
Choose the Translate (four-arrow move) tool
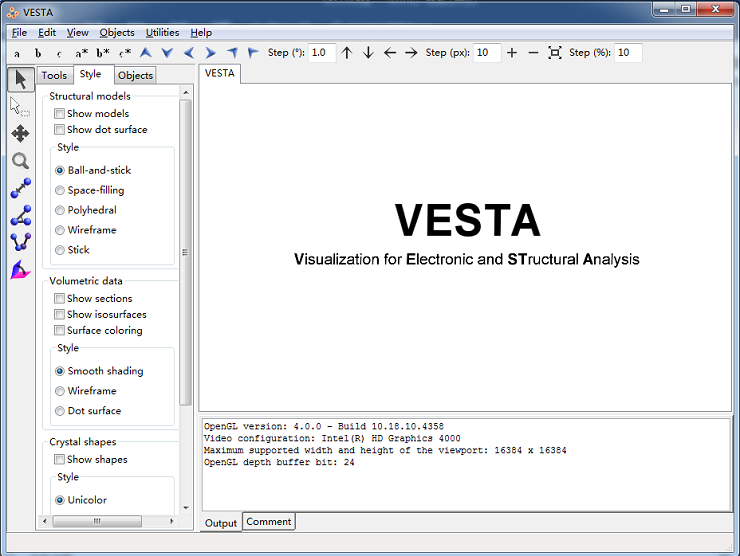[20, 133]
